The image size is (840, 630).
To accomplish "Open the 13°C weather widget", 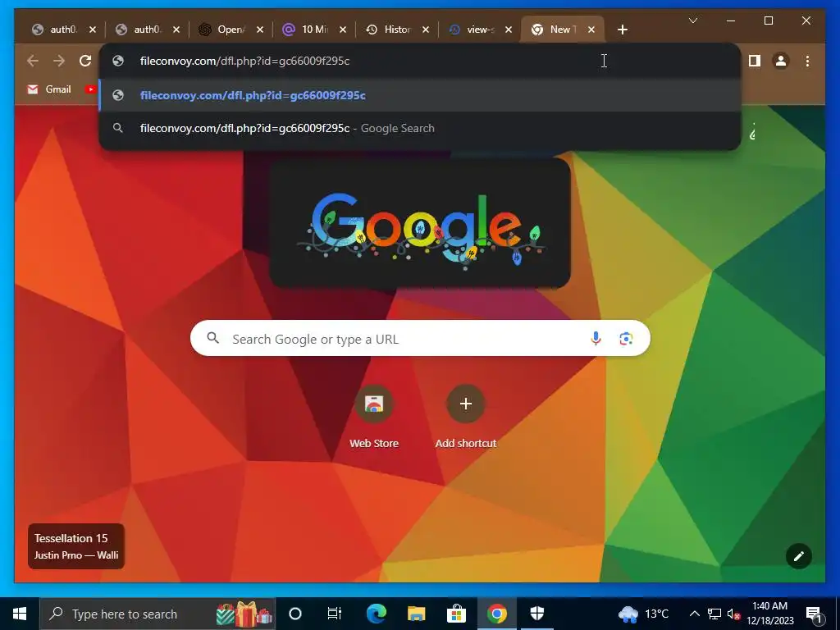I will (643, 614).
